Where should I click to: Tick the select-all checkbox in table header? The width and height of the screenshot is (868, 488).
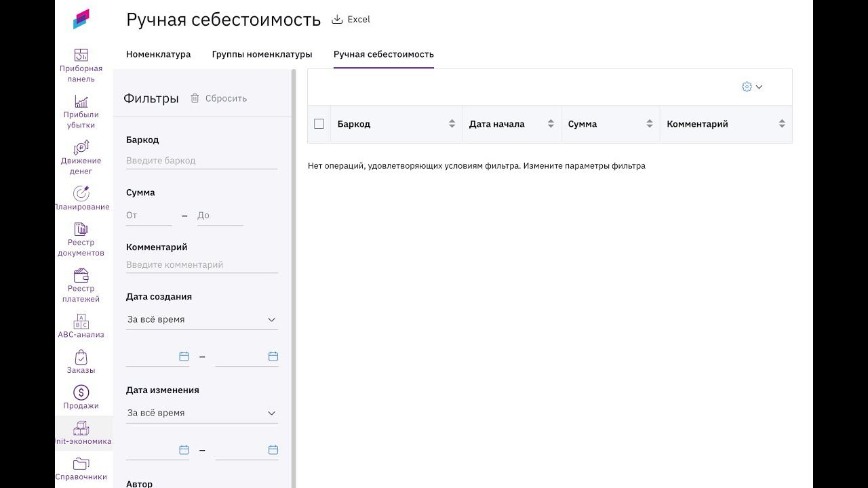[319, 124]
